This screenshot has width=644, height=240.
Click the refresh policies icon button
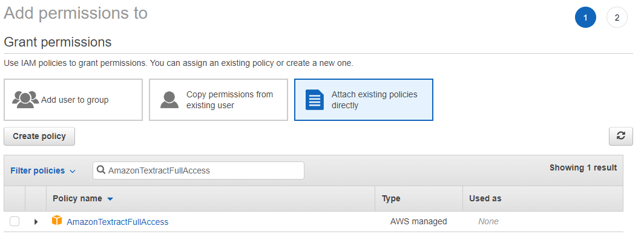tap(620, 136)
